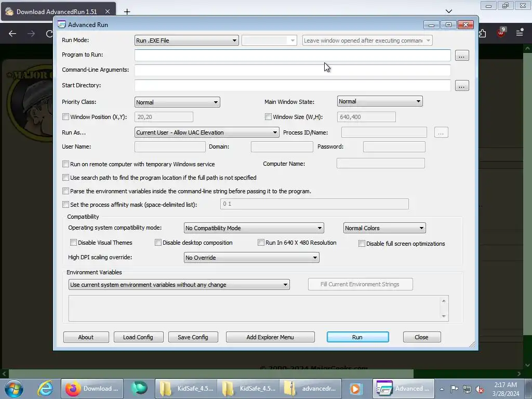Click the About button
The image size is (532, 399).
coord(86,337)
